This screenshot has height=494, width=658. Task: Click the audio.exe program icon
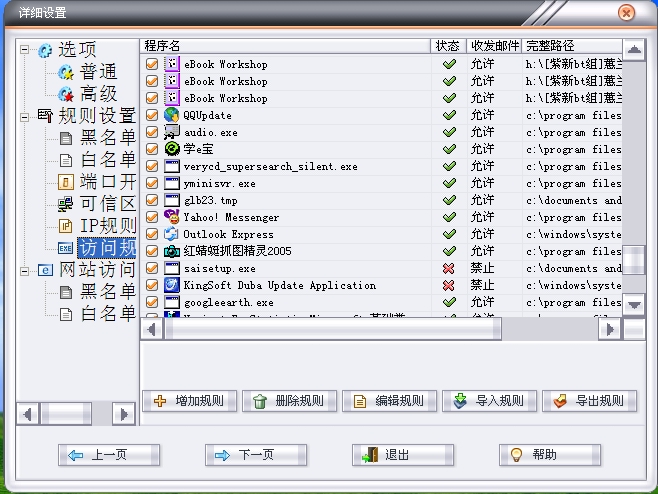tap(171, 132)
